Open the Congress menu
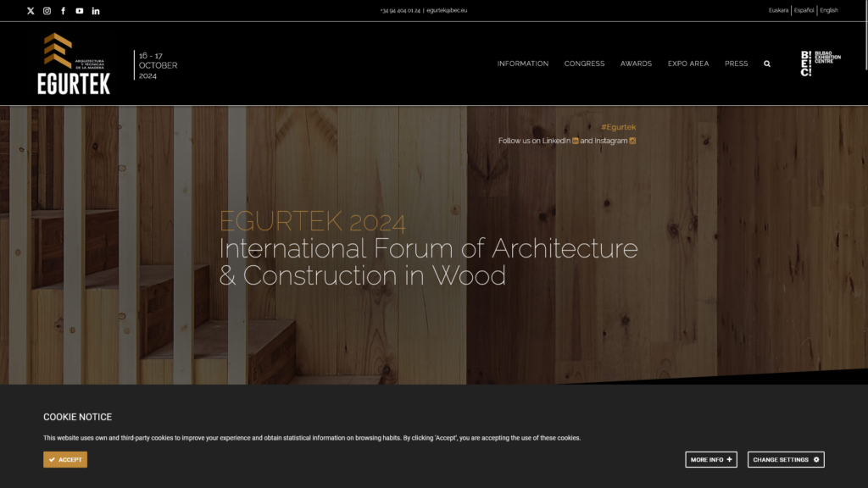Screen dimensions: 868x488 (584, 64)
